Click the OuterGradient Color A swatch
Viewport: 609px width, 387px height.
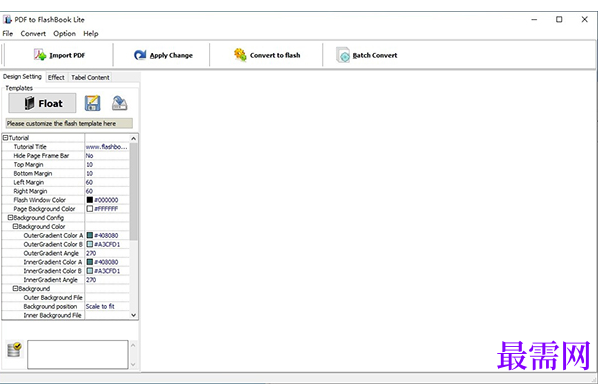click(90, 235)
